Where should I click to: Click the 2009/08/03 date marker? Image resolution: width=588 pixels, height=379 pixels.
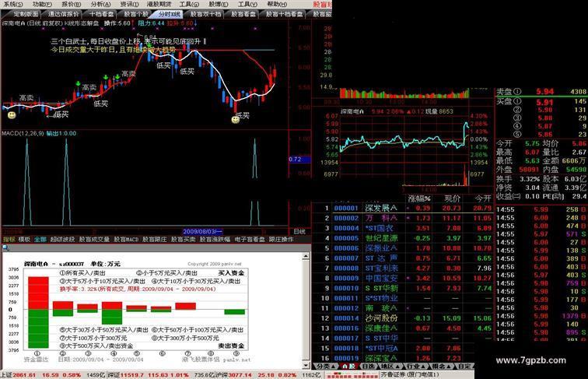[x=202, y=232]
